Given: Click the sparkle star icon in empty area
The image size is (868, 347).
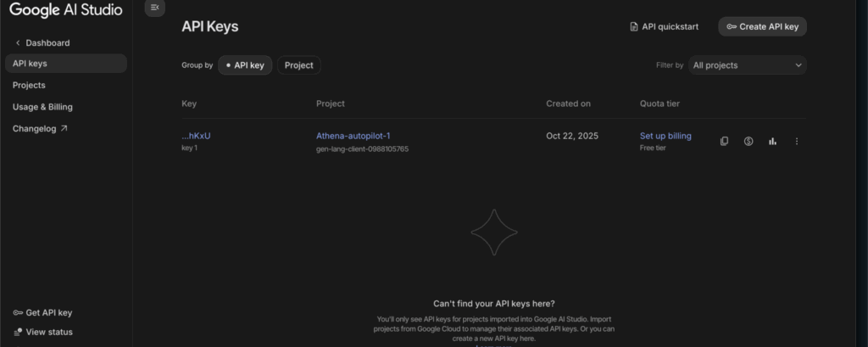Looking at the screenshot, I should tap(493, 232).
